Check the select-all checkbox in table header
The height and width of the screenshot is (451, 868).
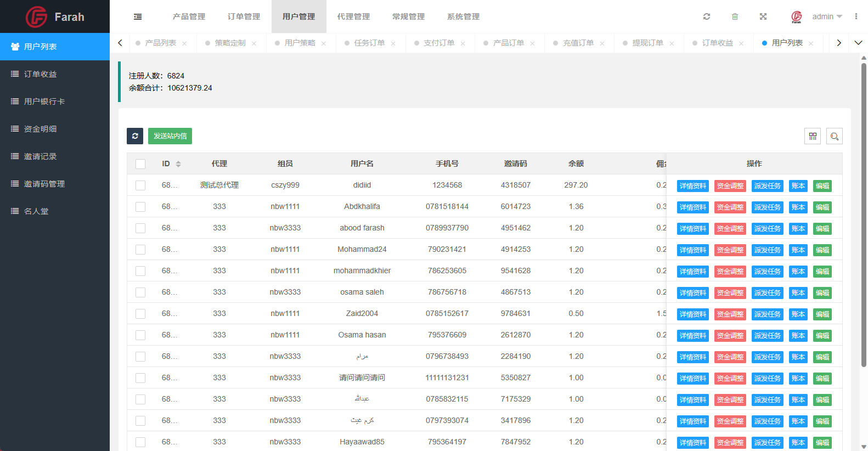(x=140, y=164)
